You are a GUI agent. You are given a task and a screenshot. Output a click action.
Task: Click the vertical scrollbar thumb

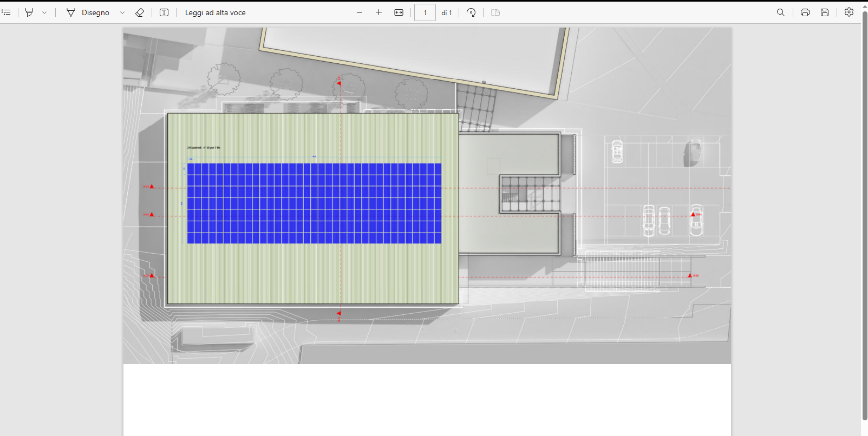coord(864,216)
